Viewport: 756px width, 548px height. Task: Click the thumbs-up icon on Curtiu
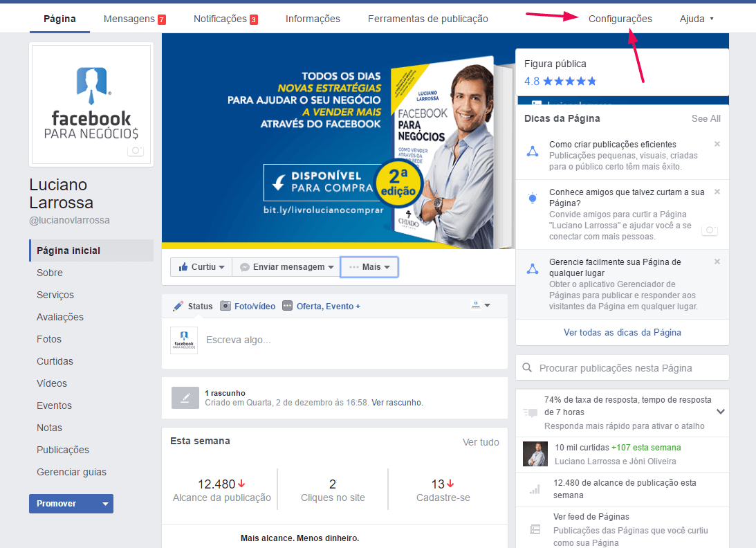tap(183, 267)
